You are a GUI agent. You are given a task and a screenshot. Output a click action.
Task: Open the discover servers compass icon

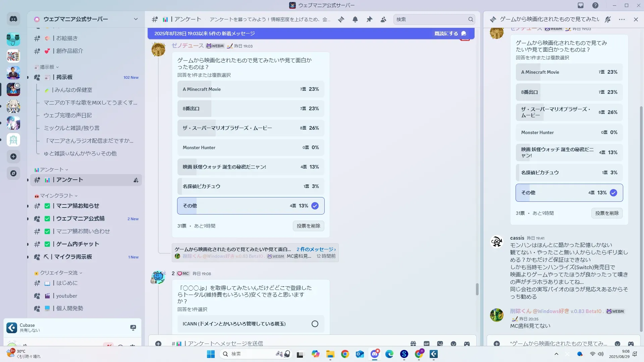[13, 173]
